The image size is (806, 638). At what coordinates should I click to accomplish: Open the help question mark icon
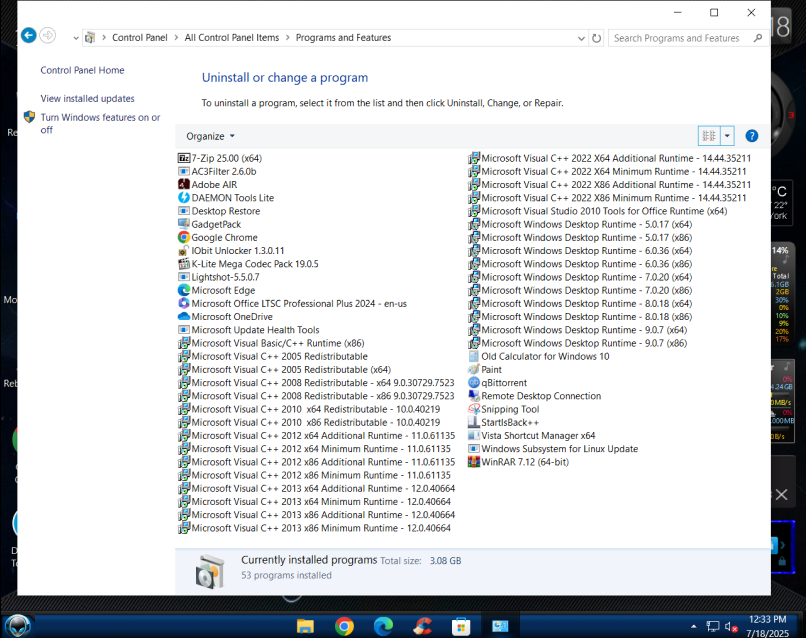click(752, 136)
